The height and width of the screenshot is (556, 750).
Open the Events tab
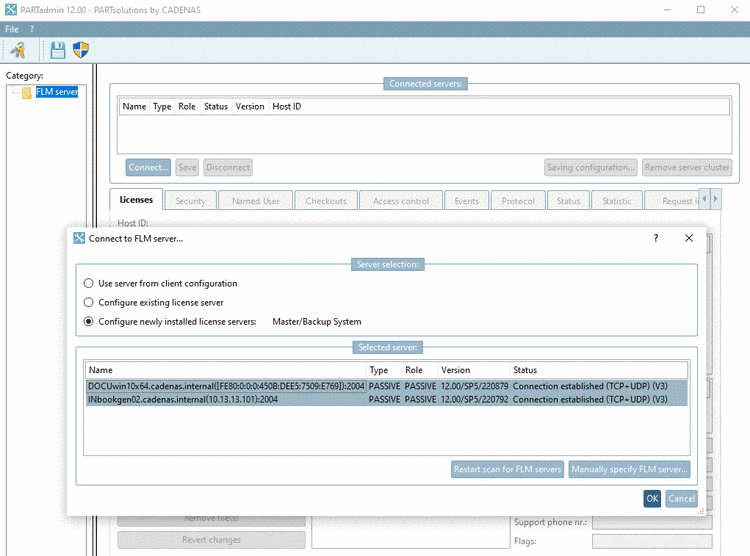[x=466, y=201]
